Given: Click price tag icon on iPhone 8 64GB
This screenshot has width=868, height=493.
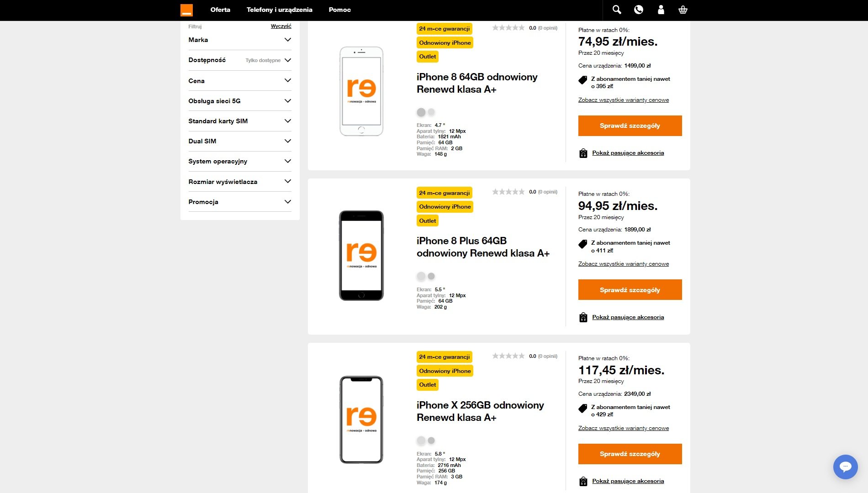Looking at the screenshot, I should coord(582,80).
